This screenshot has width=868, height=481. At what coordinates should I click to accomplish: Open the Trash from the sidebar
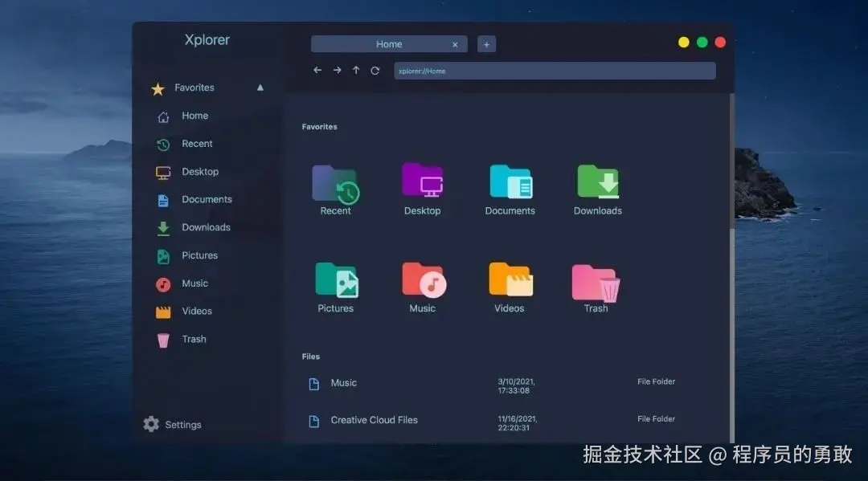pyautogui.click(x=192, y=339)
